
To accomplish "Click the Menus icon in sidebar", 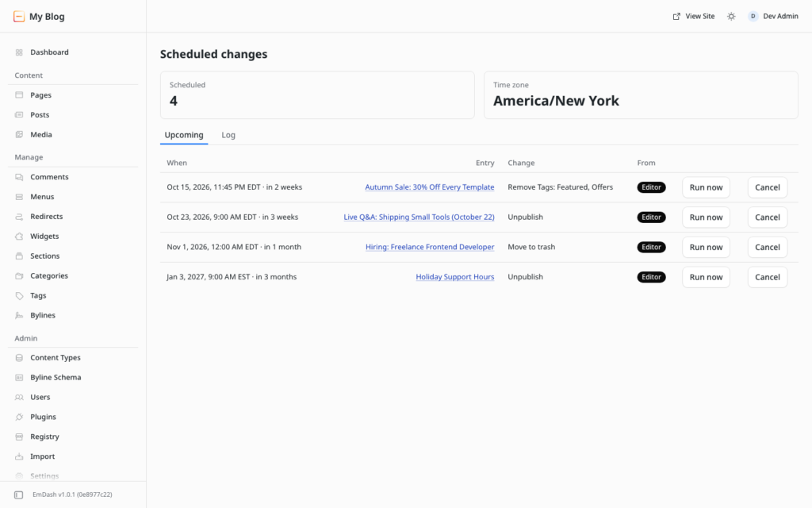I will click(x=19, y=197).
